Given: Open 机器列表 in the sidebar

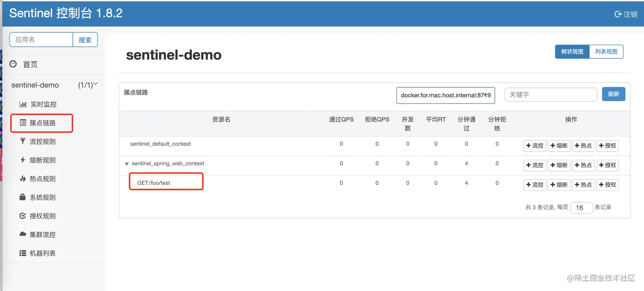Looking at the screenshot, I should click(43, 253).
